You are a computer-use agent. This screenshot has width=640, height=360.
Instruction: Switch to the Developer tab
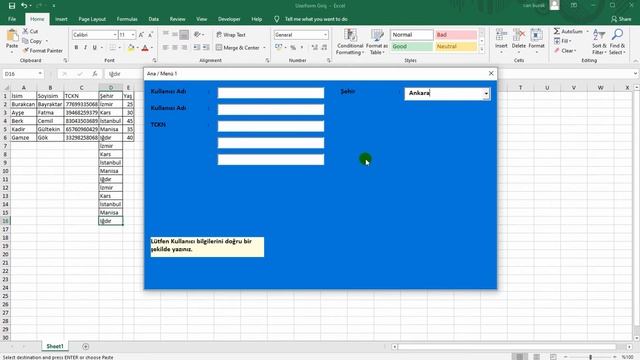229,19
